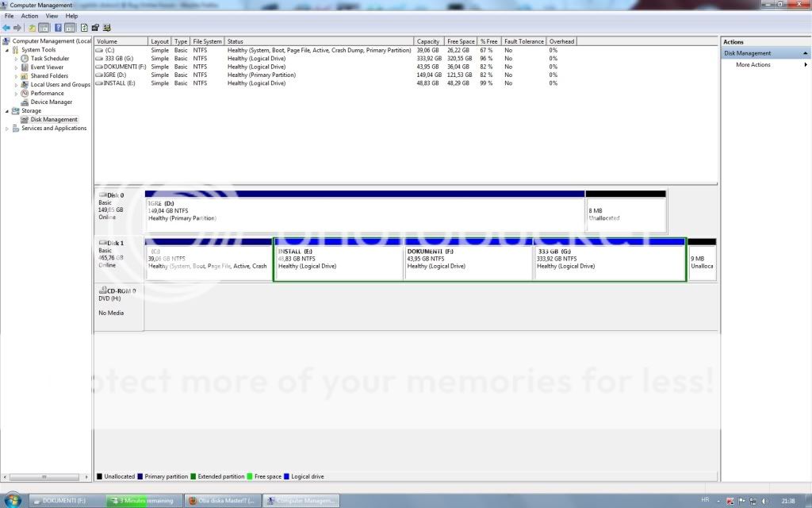The width and height of the screenshot is (812, 508).
Task: Expand the Services and Applications node
Action: tap(7, 129)
